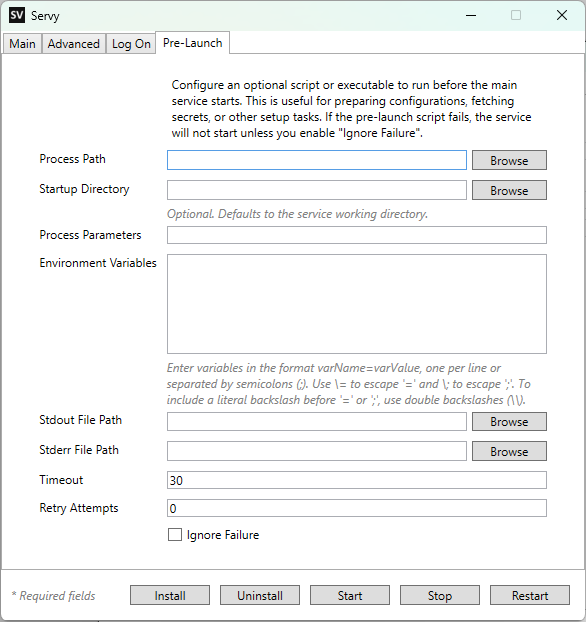Stop the service with the Stop button

tap(440, 595)
